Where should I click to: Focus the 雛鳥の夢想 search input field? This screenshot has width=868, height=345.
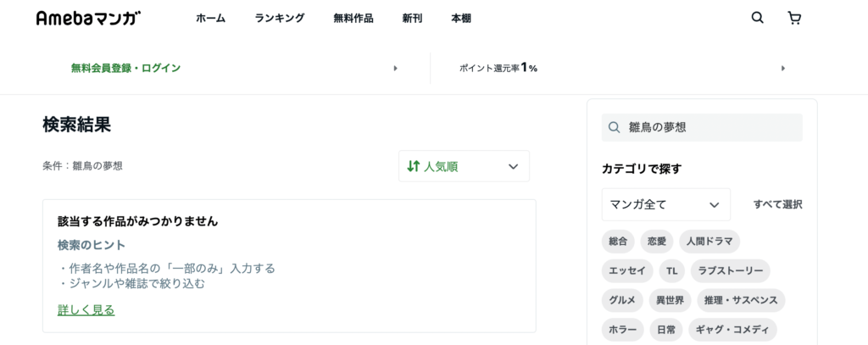(x=702, y=127)
